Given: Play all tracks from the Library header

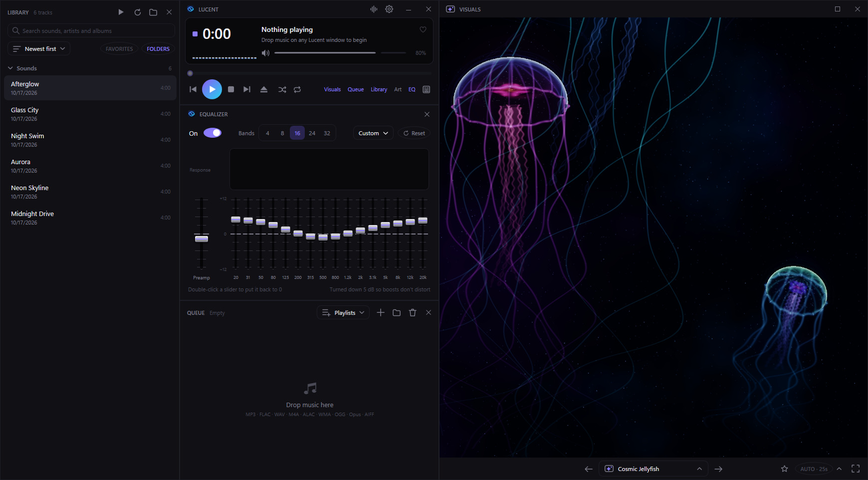Looking at the screenshot, I should pyautogui.click(x=121, y=12).
